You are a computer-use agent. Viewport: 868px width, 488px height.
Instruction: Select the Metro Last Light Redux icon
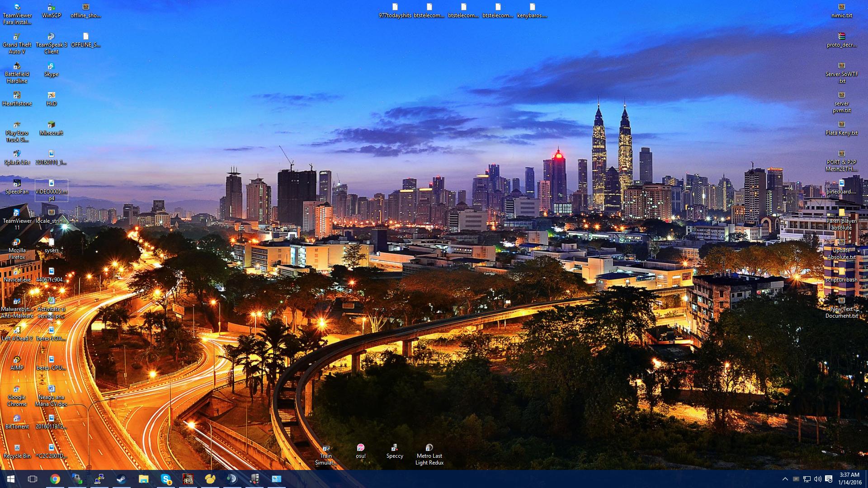click(429, 455)
